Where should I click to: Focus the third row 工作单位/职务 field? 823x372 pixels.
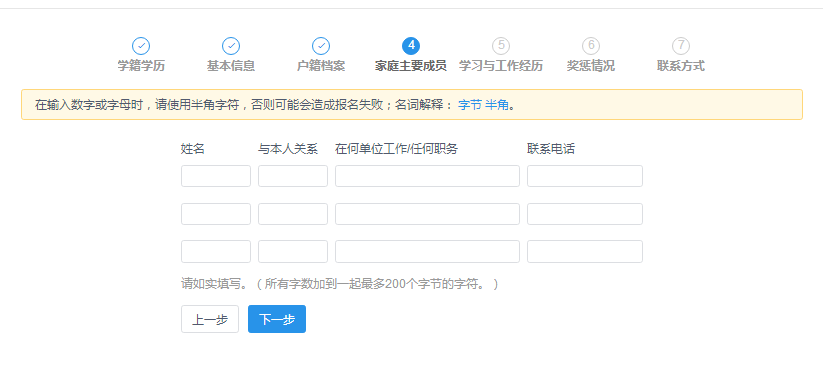pyautogui.click(x=427, y=251)
